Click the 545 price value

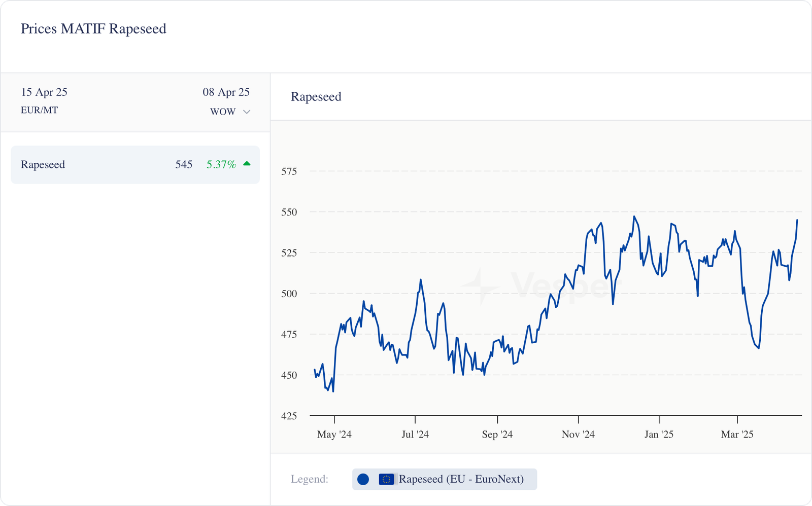coord(184,164)
